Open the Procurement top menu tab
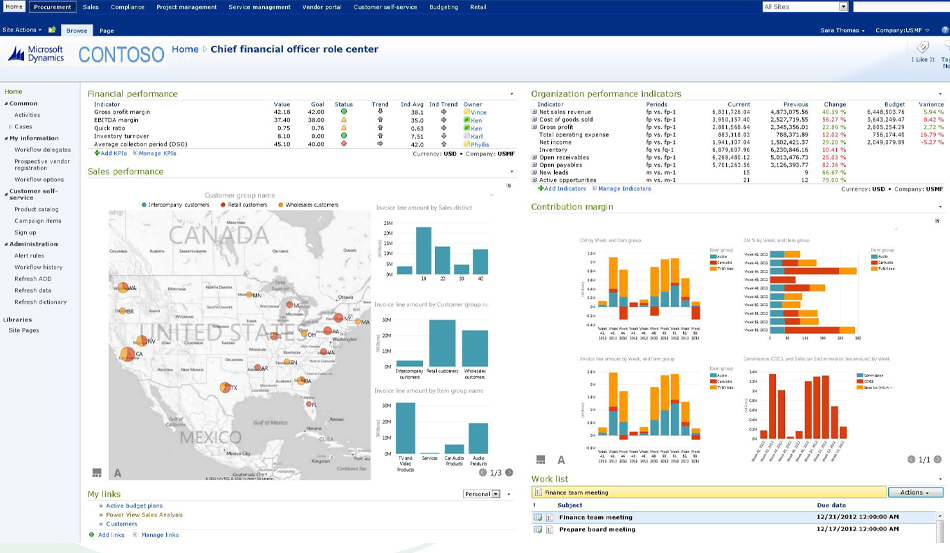 (51, 7)
